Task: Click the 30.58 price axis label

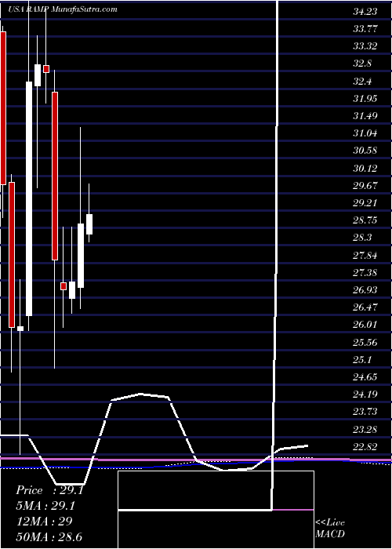Action: [365, 151]
